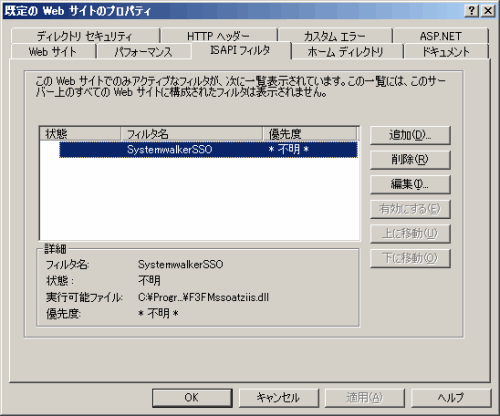The width and height of the screenshot is (500, 416).
Task: Confirm with the OK button
Action: [x=192, y=398]
